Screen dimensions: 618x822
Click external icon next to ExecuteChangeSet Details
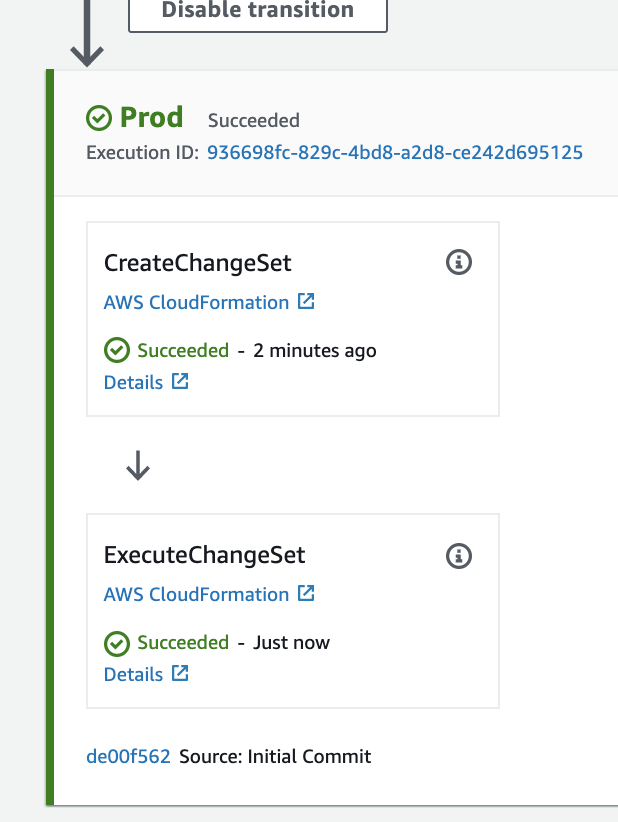(180, 673)
